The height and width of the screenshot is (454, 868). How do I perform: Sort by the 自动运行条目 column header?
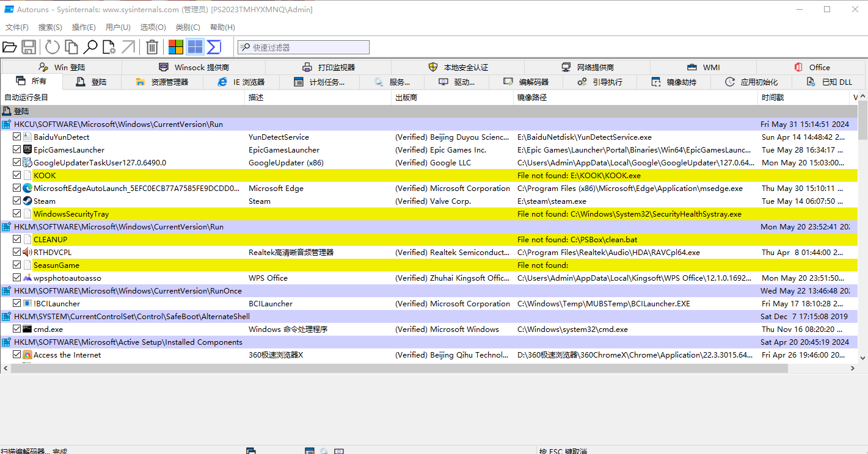[123, 98]
